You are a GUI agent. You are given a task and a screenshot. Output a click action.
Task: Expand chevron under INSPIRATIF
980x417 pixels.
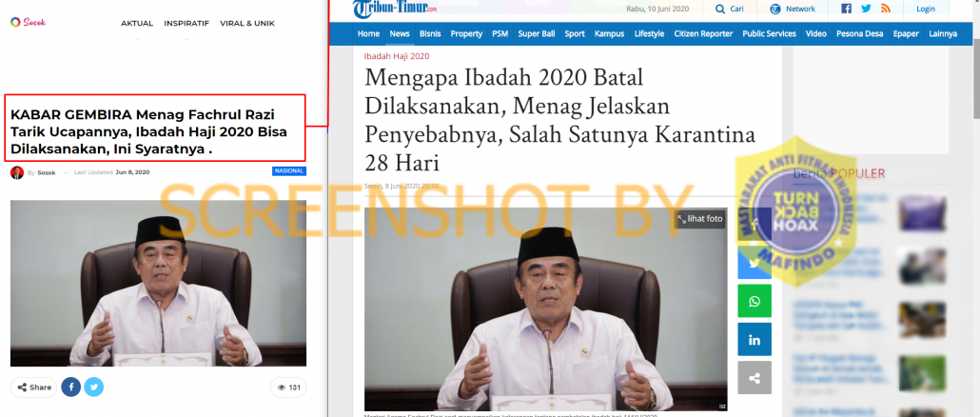coord(186,39)
